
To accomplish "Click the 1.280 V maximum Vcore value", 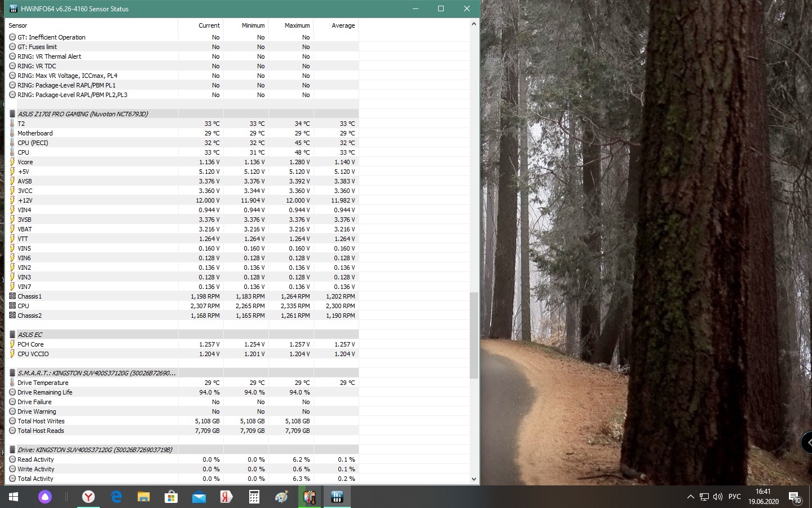I will pos(299,162).
